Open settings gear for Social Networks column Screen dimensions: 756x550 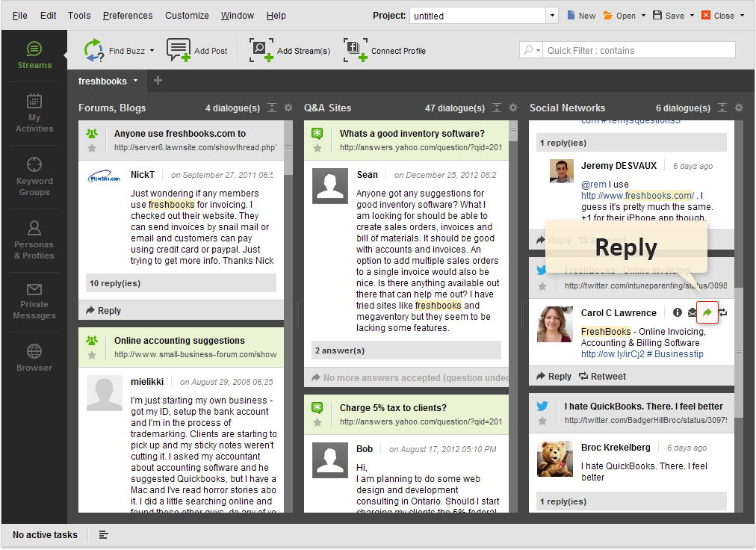point(739,108)
